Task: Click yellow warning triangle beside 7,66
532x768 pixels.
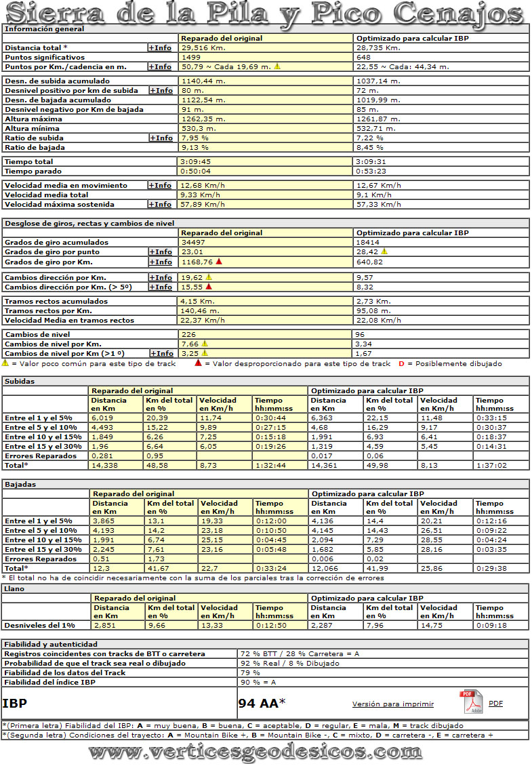Action: click(205, 344)
